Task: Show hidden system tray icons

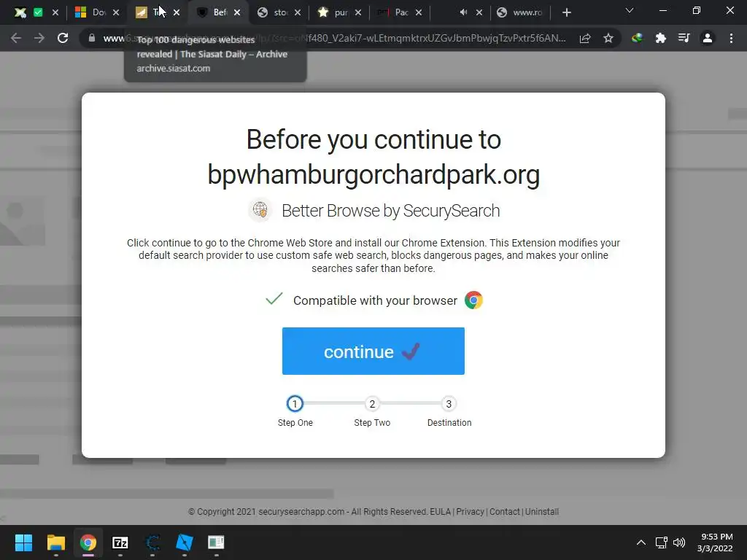Action: tap(640, 542)
